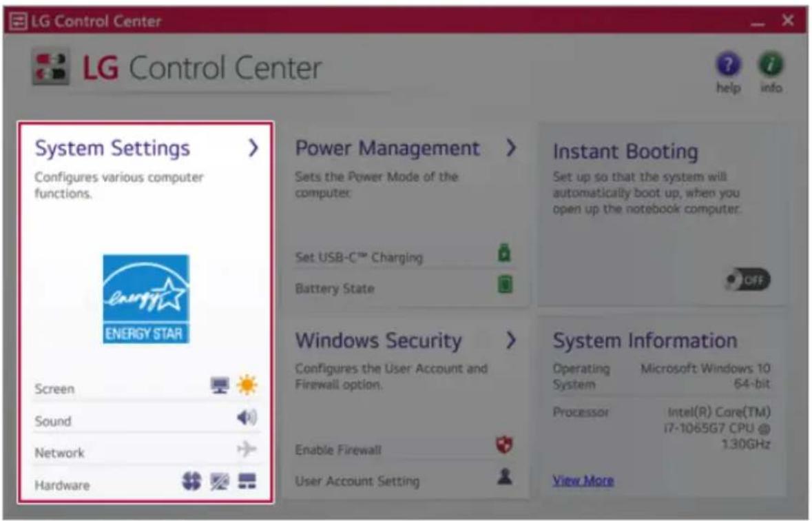This screenshot has height=521, width=812.
Task: Open the System Settings heading
Action: (x=112, y=148)
